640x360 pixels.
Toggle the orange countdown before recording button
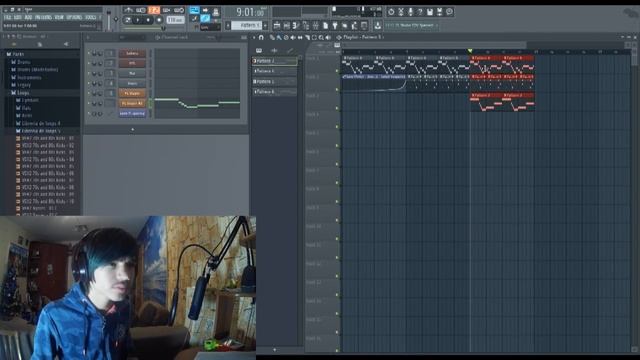tap(154, 10)
